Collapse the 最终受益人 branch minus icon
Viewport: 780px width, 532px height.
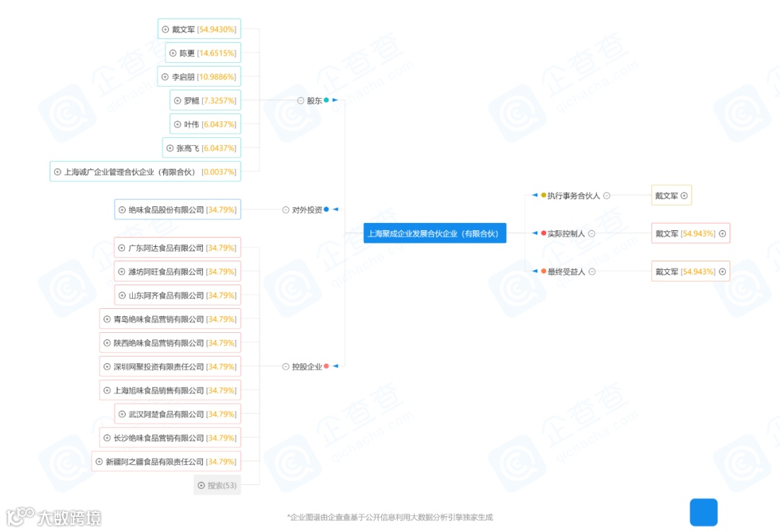click(x=592, y=271)
